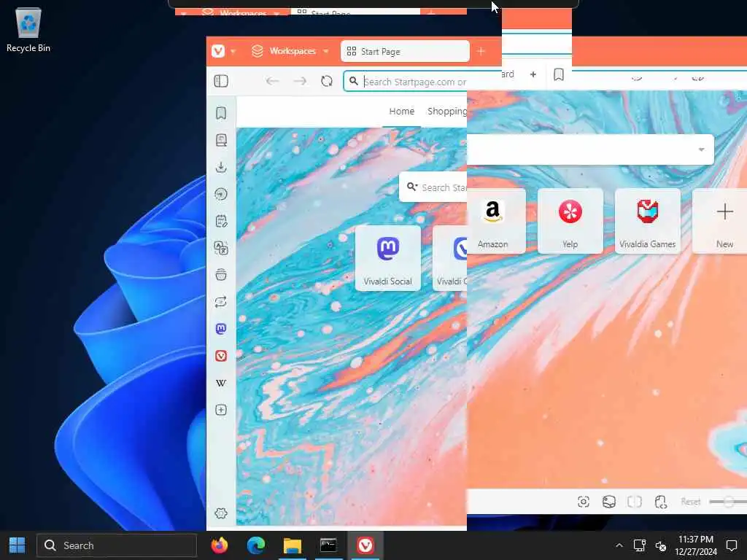Capture the page from the status bar
This screenshot has width=747, height=560.
pos(584,502)
